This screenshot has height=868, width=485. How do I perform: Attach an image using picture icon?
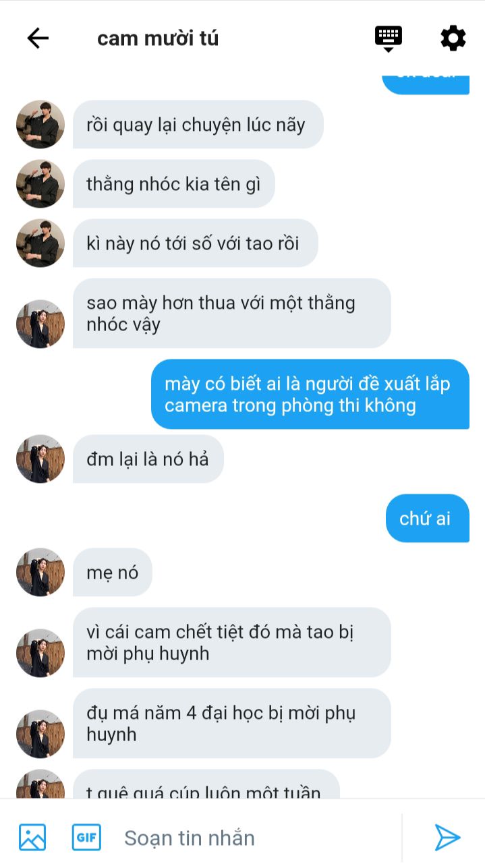pyautogui.click(x=32, y=837)
